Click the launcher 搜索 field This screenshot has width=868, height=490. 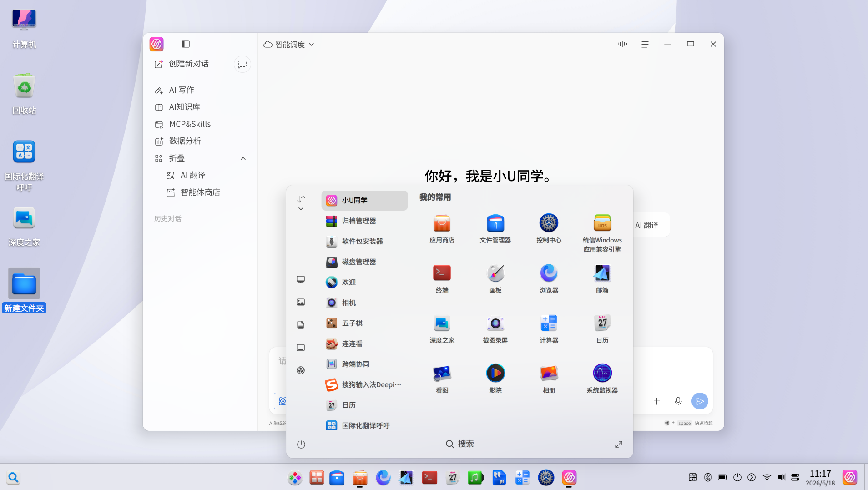pos(459,444)
